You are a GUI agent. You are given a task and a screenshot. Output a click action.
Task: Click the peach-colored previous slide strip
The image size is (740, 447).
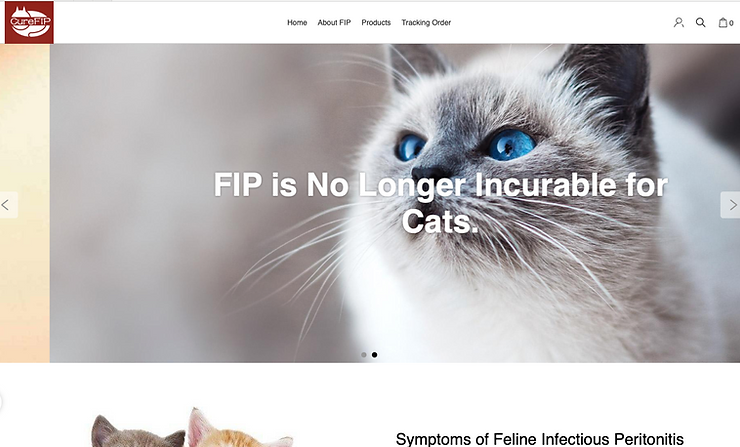[x=25, y=203]
